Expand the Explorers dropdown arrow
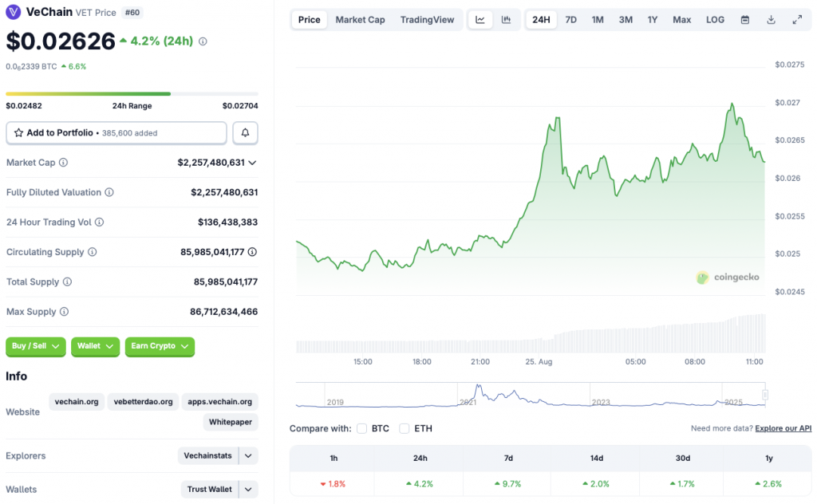Viewport: 817px width, 504px height. [x=249, y=456]
